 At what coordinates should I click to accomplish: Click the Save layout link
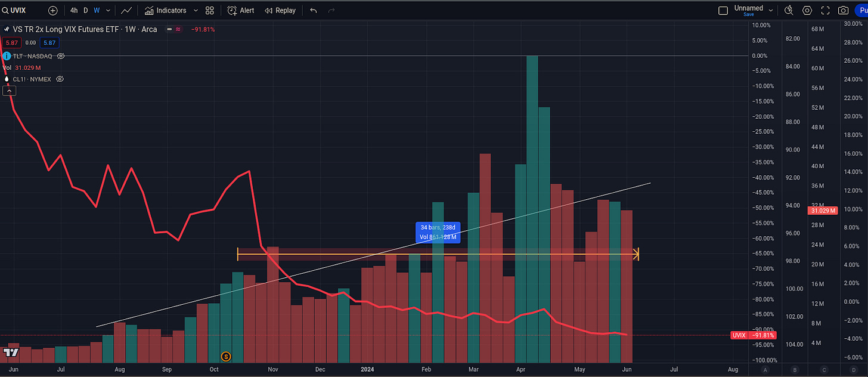click(x=748, y=14)
